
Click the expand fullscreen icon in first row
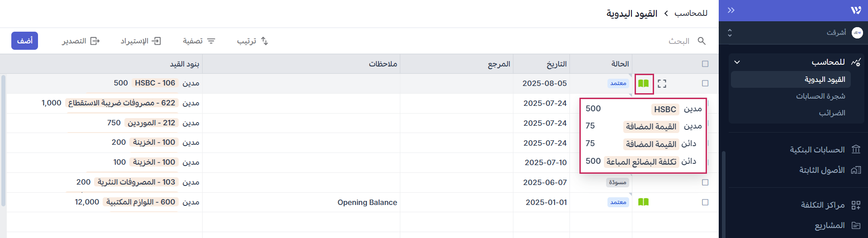tap(662, 84)
